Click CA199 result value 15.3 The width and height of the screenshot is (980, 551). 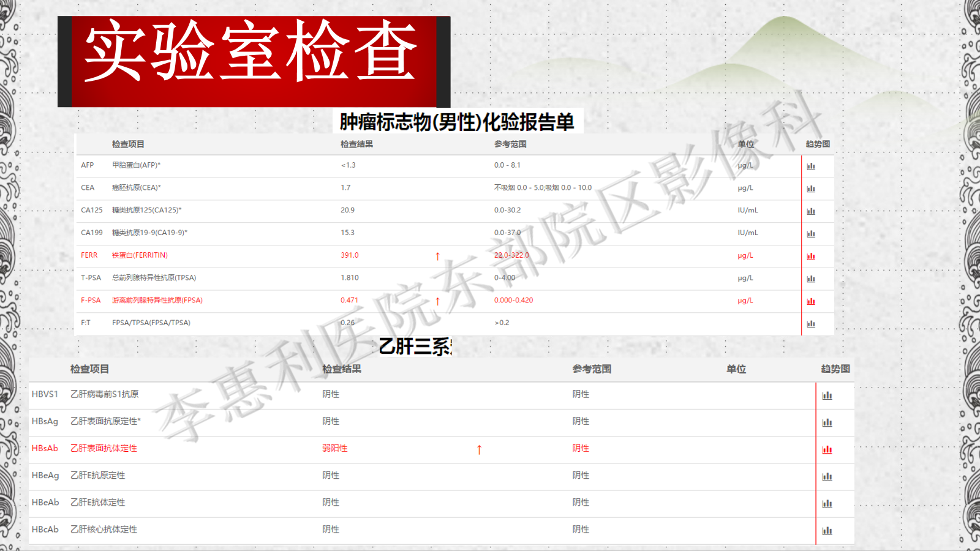click(347, 233)
